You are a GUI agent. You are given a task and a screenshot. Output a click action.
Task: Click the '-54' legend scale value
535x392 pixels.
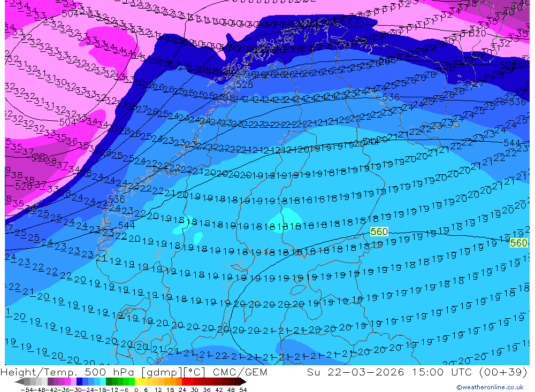point(27,390)
